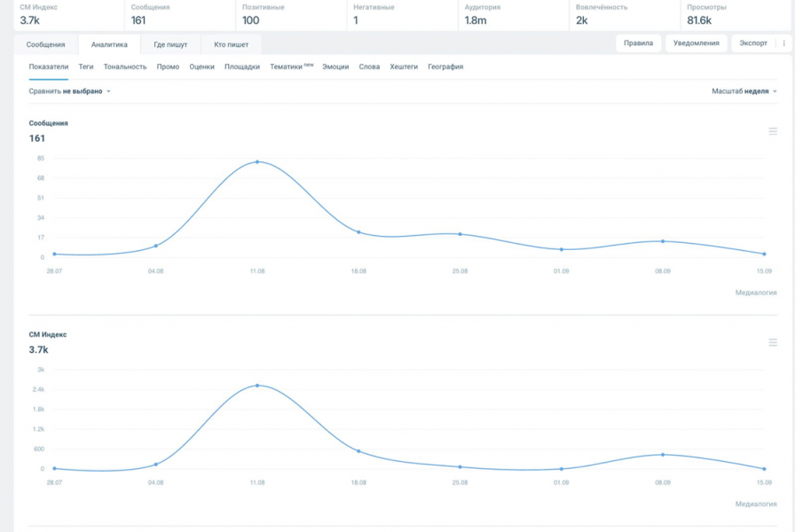The width and height of the screenshot is (795, 532).
Task: Open the Масштаб неделя scale dropdown
Action: coord(744,91)
